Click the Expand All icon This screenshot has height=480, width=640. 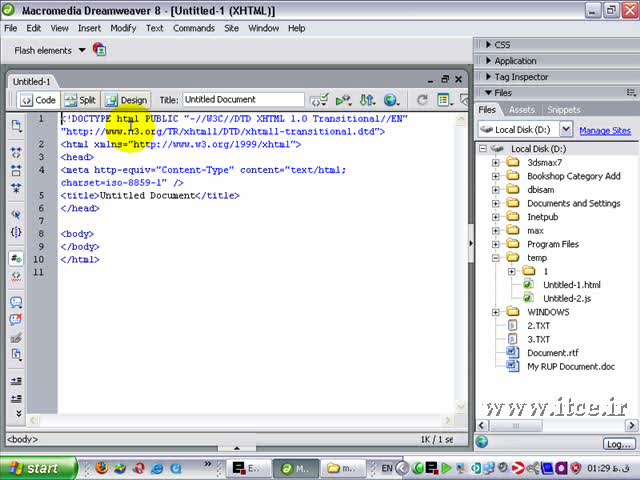point(16,188)
